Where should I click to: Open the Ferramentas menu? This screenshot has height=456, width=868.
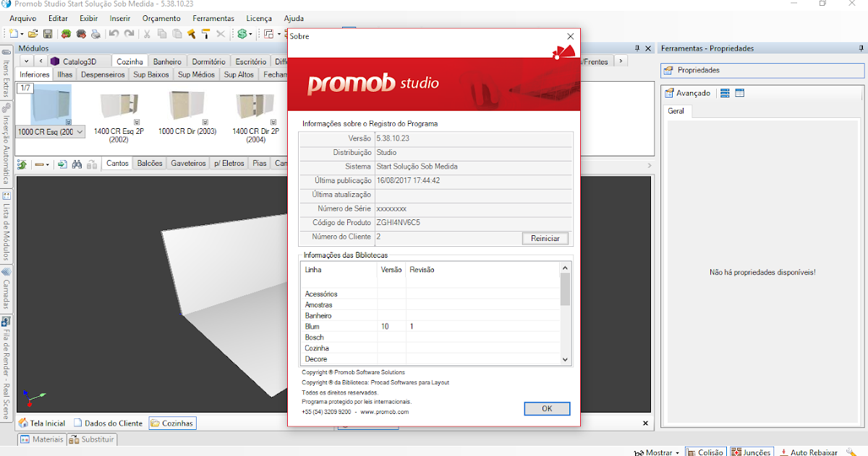pyautogui.click(x=213, y=18)
